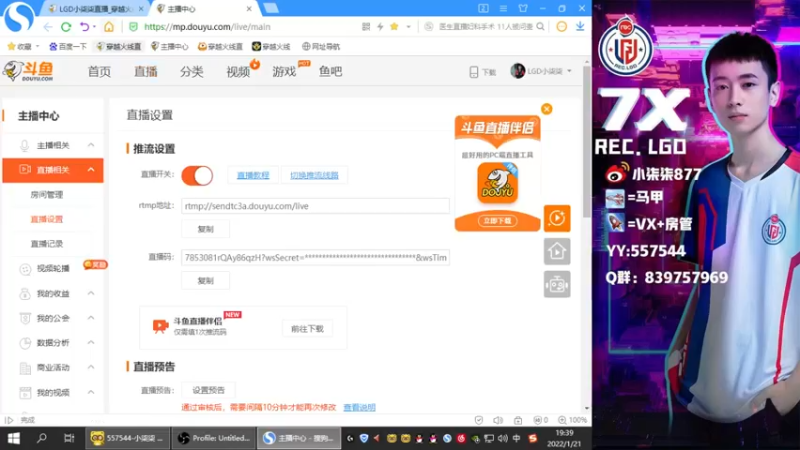Copy the stream key with 复制 button
The width and height of the screenshot is (800, 450).
[206, 281]
